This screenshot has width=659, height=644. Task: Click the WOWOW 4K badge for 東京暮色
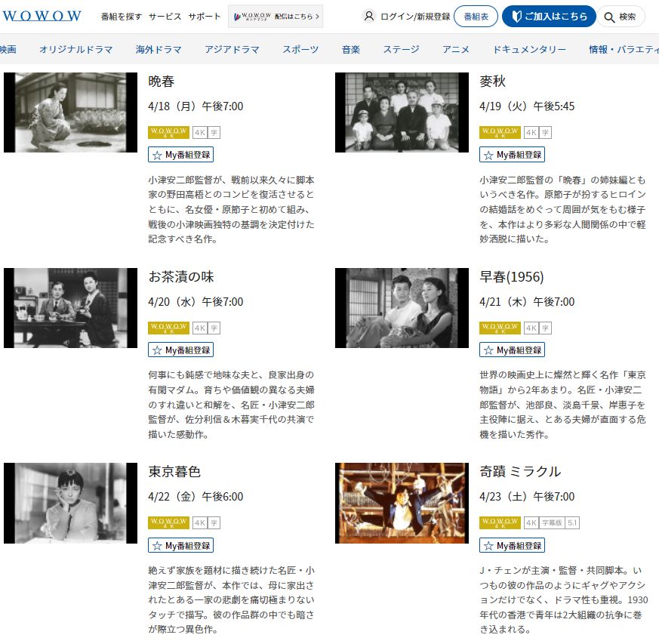coord(168,522)
